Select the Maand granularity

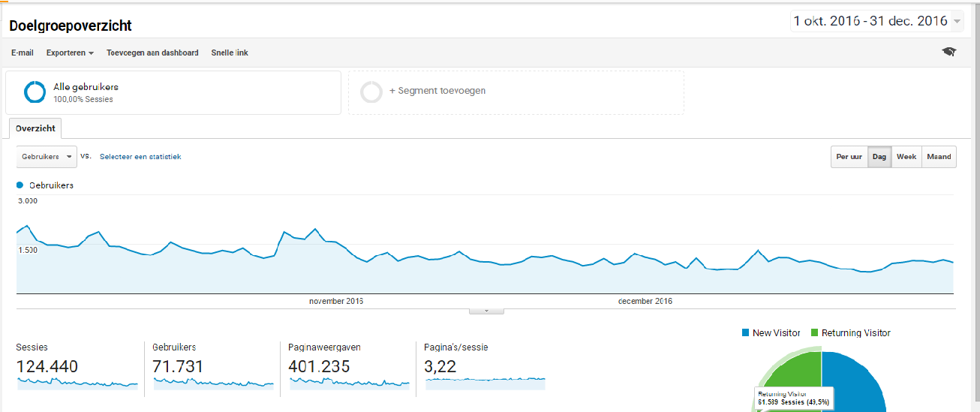tap(939, 157)
